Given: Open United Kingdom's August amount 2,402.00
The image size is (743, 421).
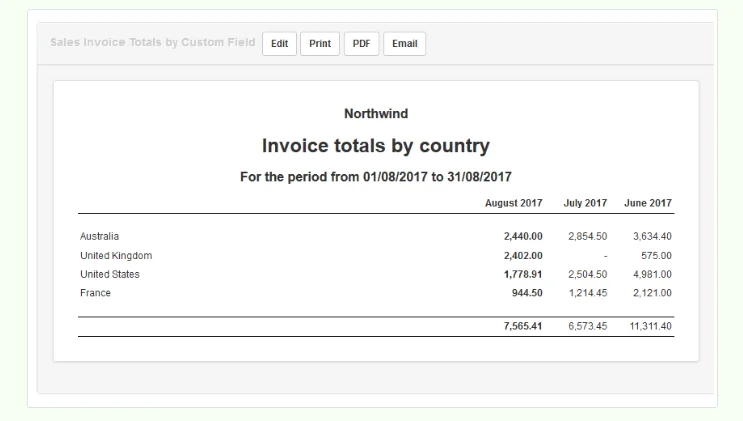Looking at the screenshot, I should pyautogui.click(x=523, y=256).
